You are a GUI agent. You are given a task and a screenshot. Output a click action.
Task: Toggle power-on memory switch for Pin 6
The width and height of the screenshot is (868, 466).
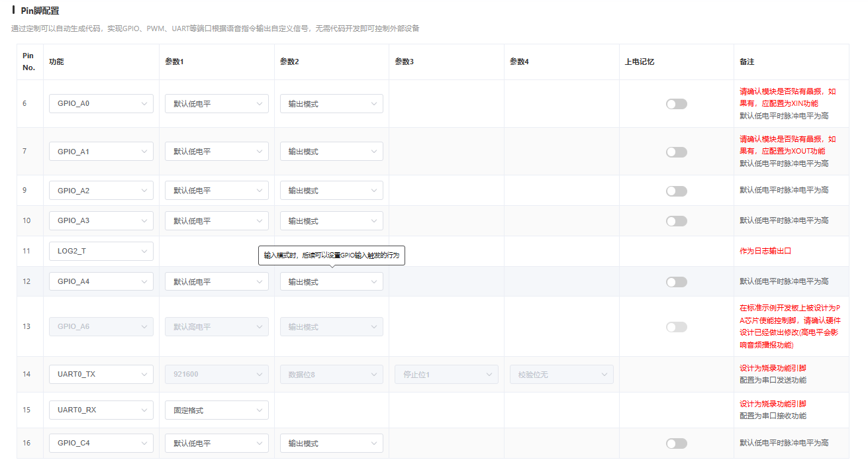(x=676, y=104)
